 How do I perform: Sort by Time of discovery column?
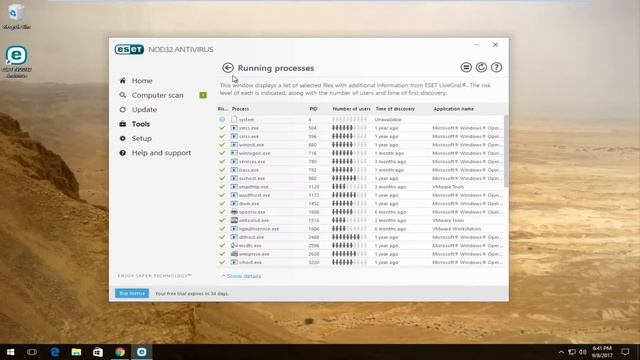click(x=395, y=109)
